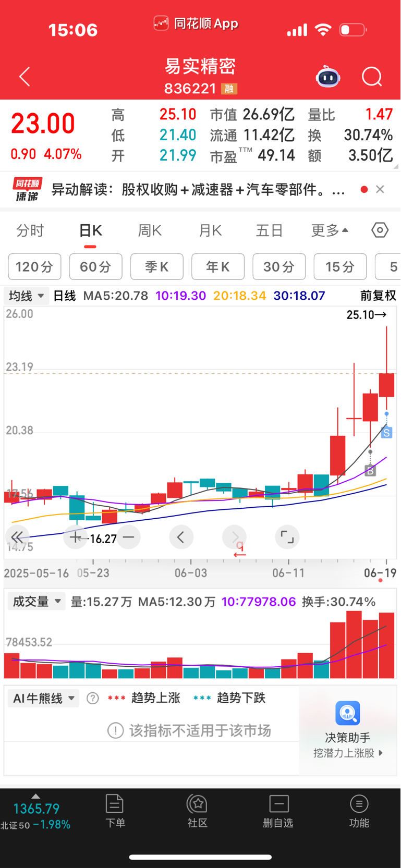Expand the 北证50 index ticker
401x868 pixels.
(35, 812)
